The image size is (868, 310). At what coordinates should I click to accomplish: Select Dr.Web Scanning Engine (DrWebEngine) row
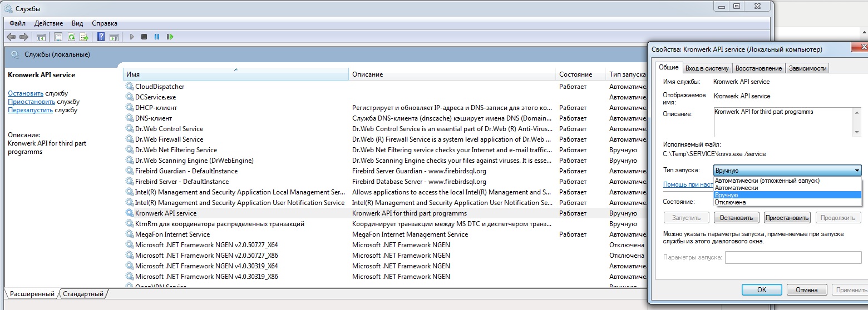[385, 161]
